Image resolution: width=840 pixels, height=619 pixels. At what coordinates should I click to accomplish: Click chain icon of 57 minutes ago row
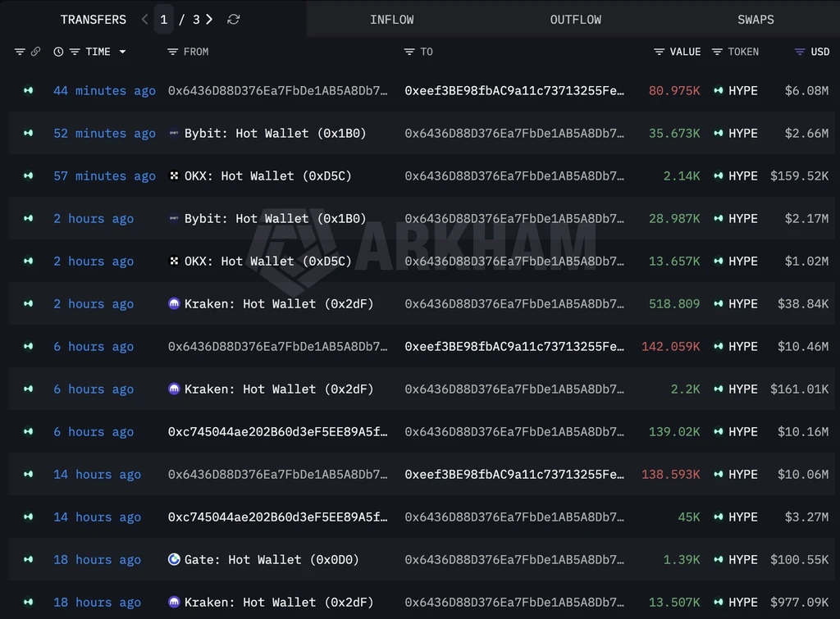[x=29, y=176]
